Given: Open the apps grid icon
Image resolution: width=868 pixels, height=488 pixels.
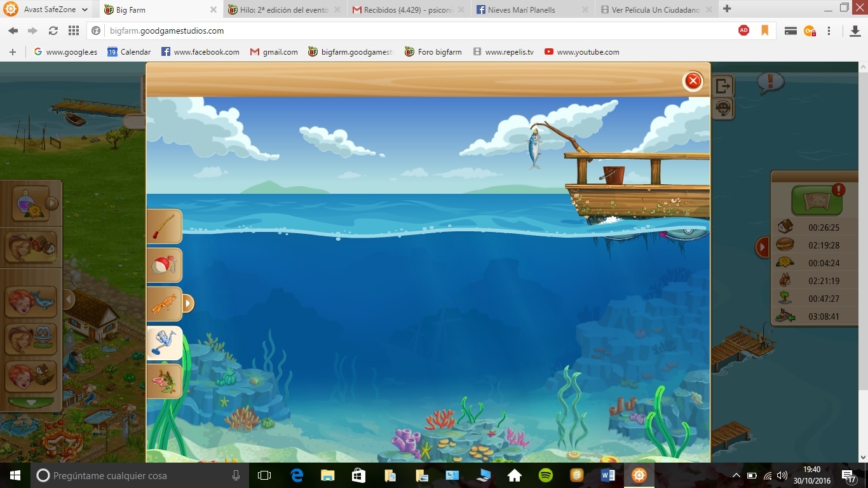Looking at the screenshot, I should 73,30.
